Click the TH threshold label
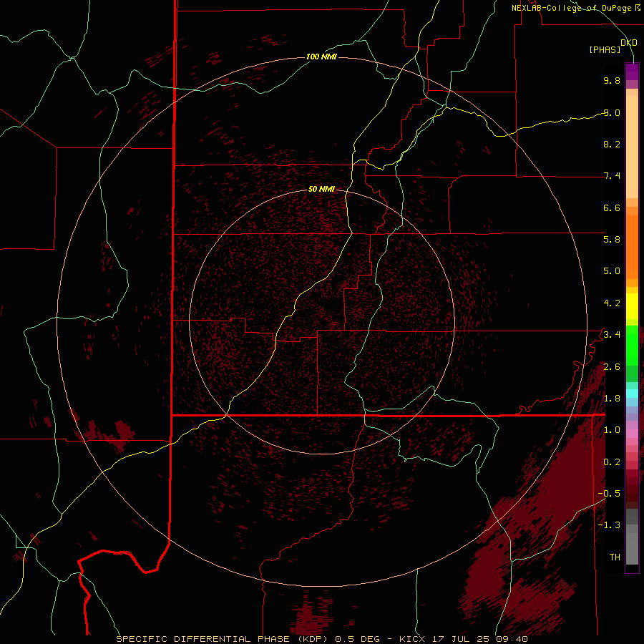This screenshot has height=644, width=644. (615, 557)
